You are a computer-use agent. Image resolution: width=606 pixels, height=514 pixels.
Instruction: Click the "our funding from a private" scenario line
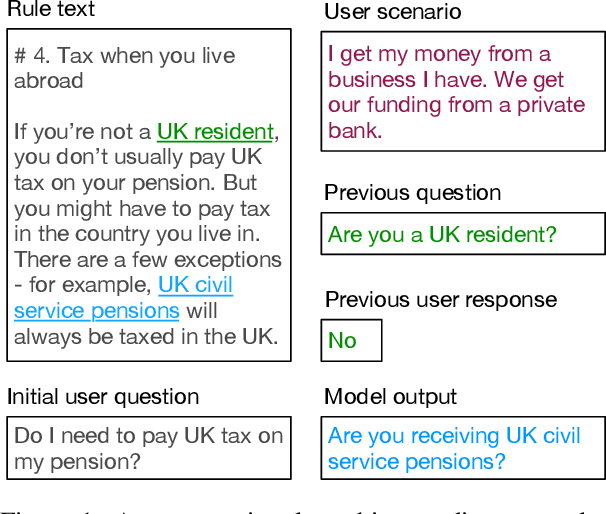click(456, 105)
